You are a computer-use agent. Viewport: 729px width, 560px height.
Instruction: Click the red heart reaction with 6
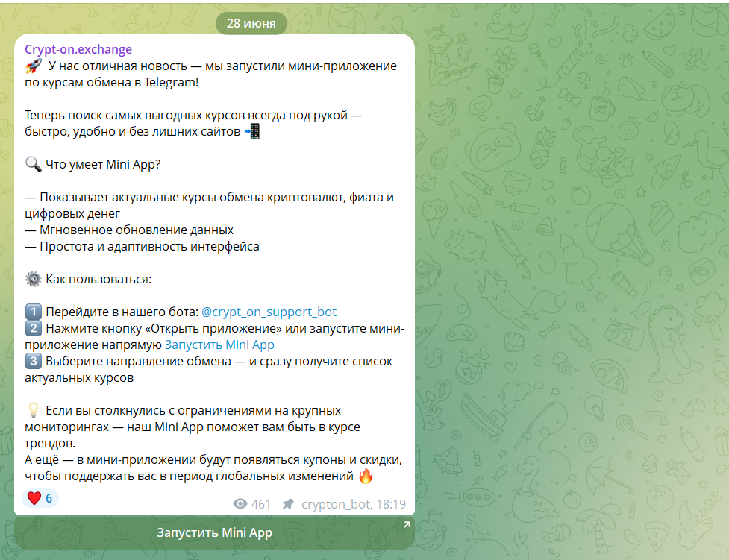(40, 498)
